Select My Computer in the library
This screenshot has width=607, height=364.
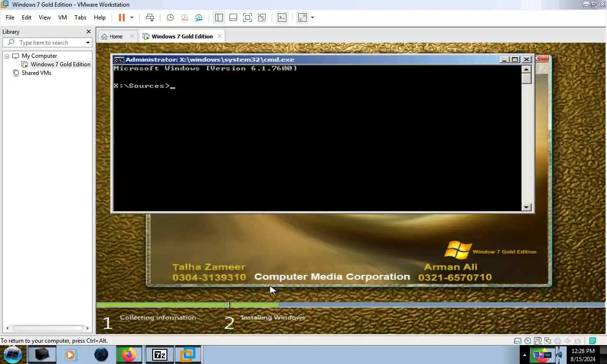point(39,56)
